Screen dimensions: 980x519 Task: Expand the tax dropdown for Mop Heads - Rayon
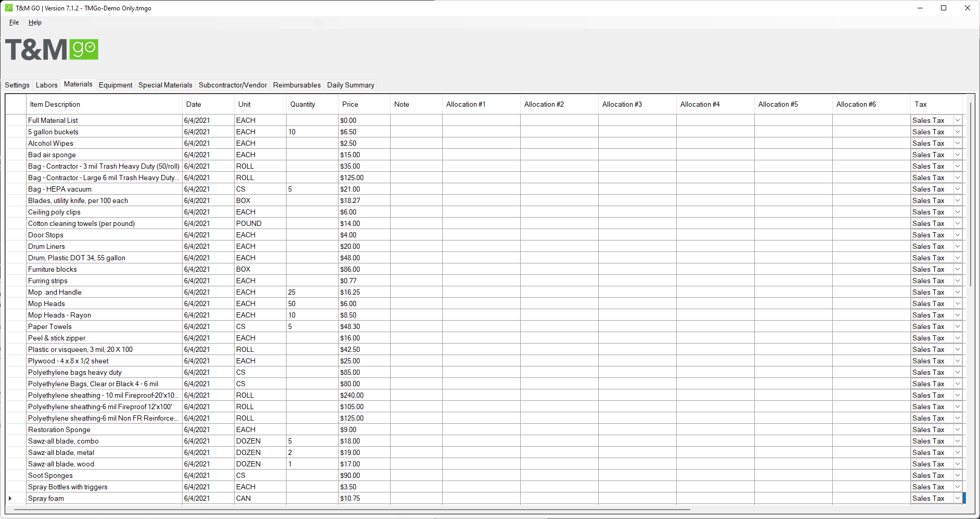click(957, 315)
